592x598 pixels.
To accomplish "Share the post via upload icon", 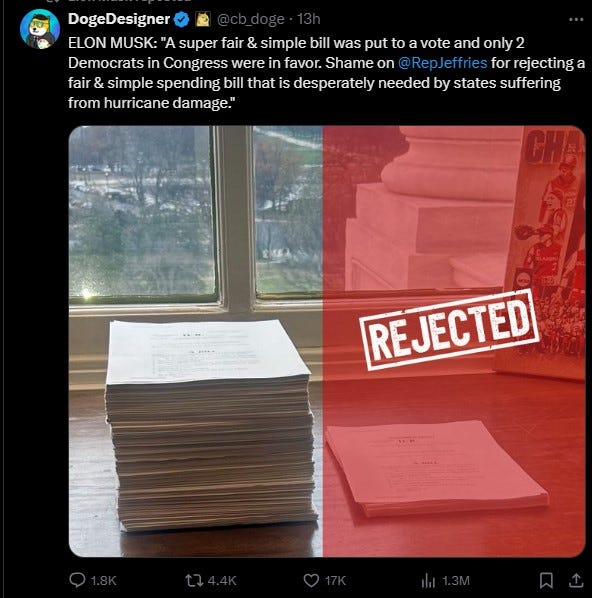I will point(576,580).
